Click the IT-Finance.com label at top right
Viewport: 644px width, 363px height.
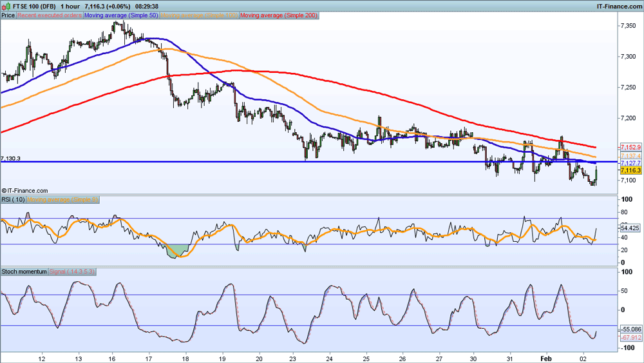(620, 6)
